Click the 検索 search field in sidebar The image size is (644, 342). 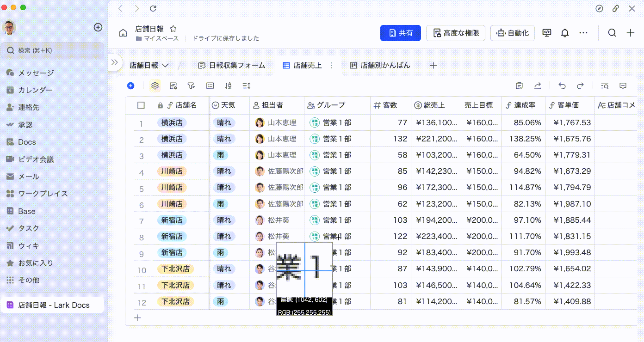click(52, 50)
